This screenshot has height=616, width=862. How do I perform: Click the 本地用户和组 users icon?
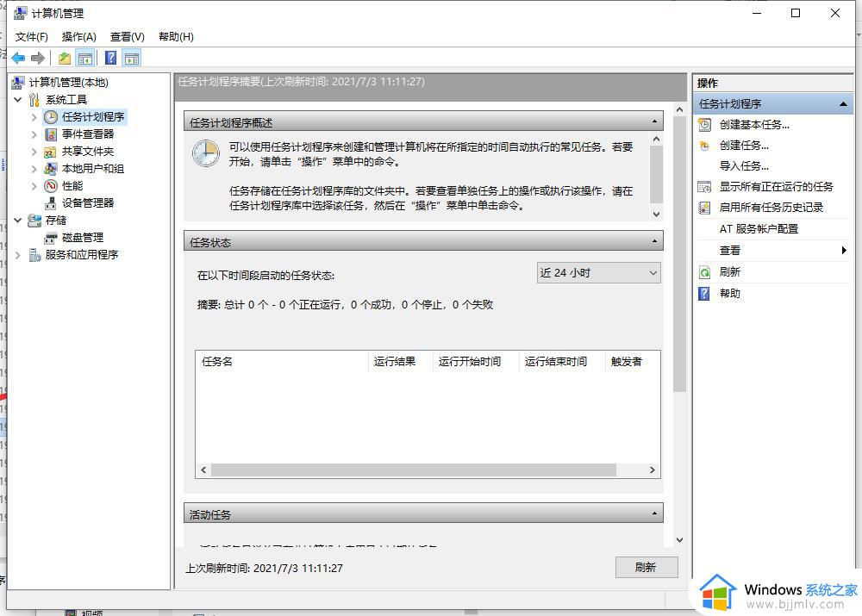coord(51,169)
